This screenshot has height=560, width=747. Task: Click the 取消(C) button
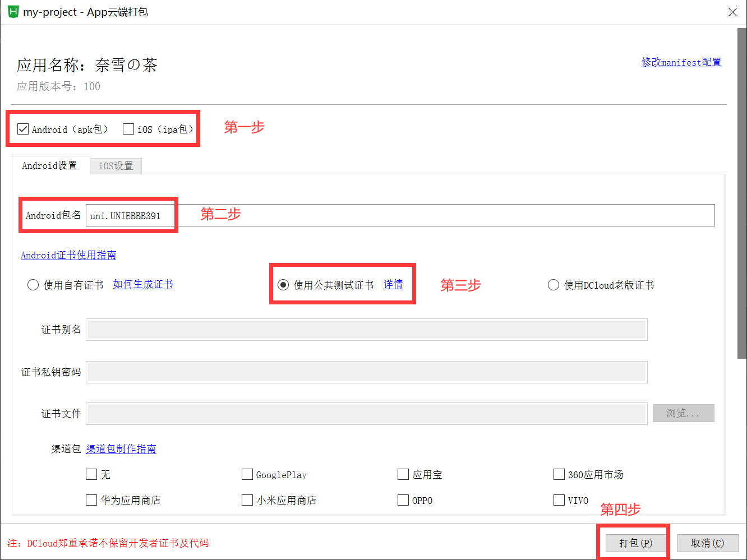click(708, 543)
